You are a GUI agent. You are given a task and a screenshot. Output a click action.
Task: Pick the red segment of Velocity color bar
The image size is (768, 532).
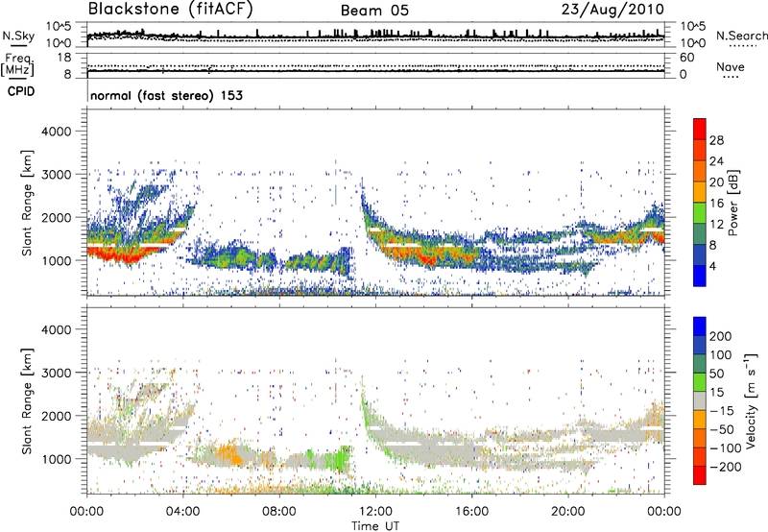point(699,474)
